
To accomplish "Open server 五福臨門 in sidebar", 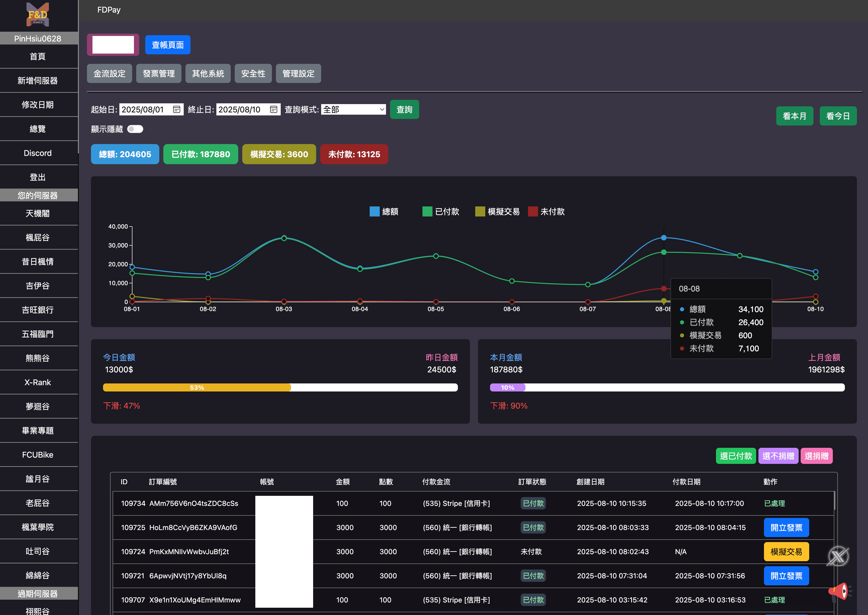I will (x=37, y=334).
